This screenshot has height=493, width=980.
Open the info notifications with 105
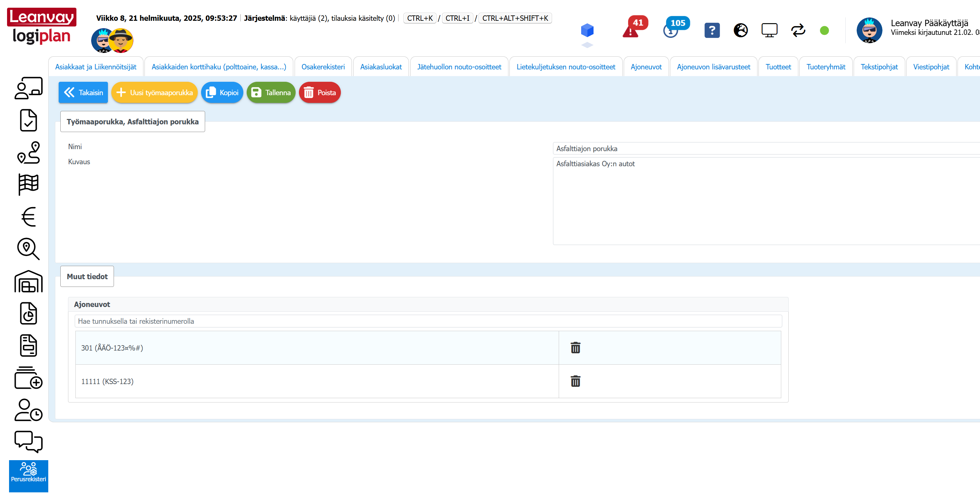(676, 27)
